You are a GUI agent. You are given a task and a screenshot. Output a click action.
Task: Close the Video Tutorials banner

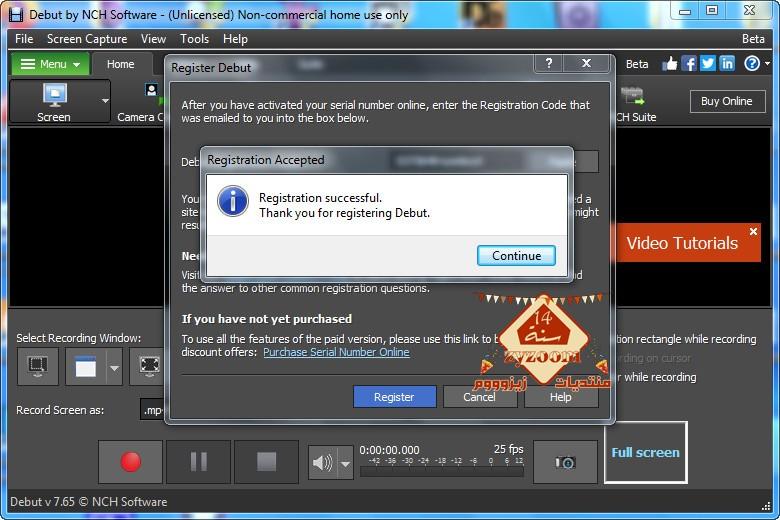click(x=753, y=231)
